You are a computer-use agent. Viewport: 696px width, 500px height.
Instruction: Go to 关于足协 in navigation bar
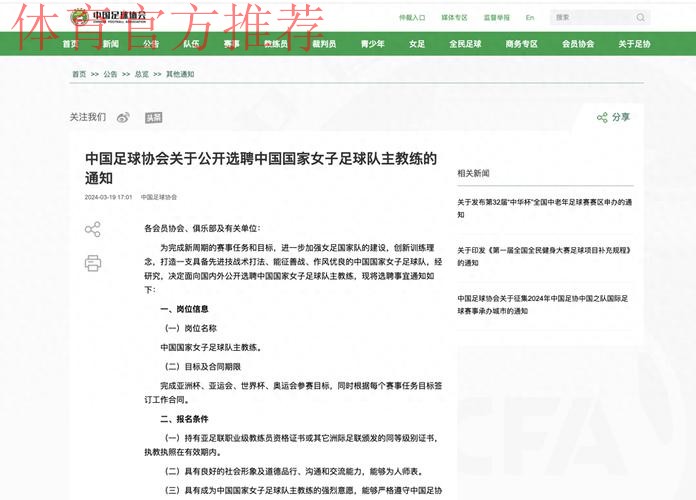(634, 44)
